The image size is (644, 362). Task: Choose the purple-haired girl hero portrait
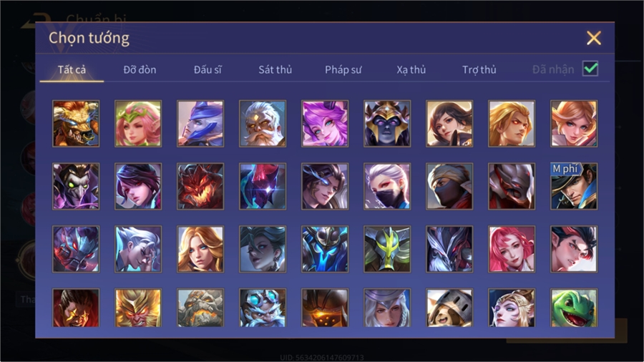tap(325, 124)
